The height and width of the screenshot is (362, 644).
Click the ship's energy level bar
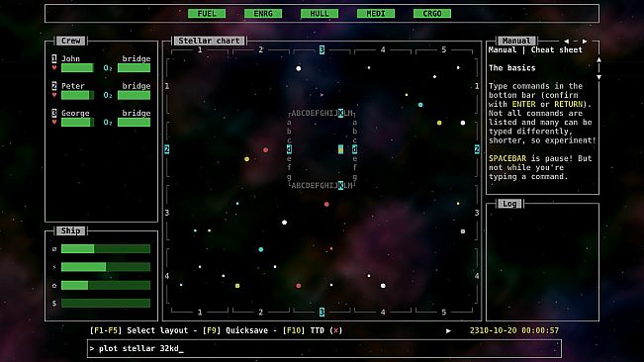[x=106, y=267]
